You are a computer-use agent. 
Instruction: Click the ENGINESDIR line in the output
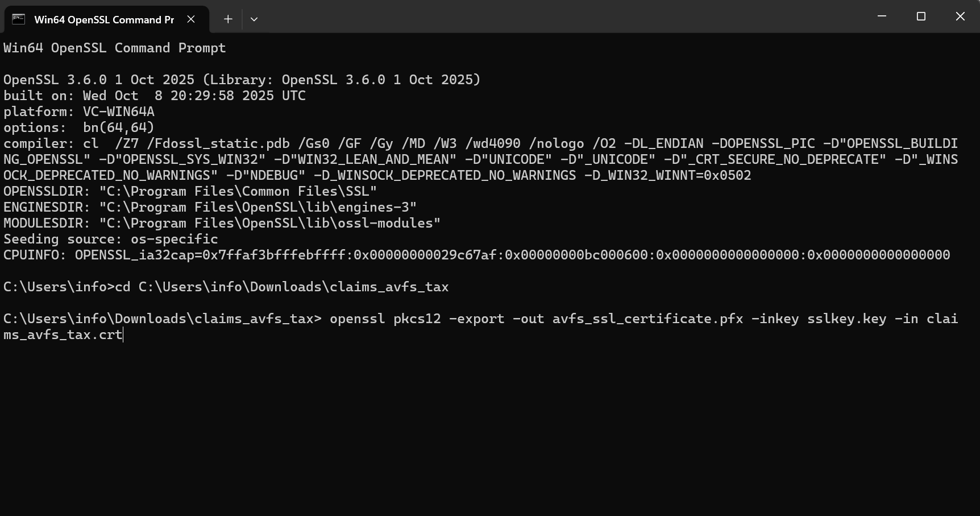207,207
